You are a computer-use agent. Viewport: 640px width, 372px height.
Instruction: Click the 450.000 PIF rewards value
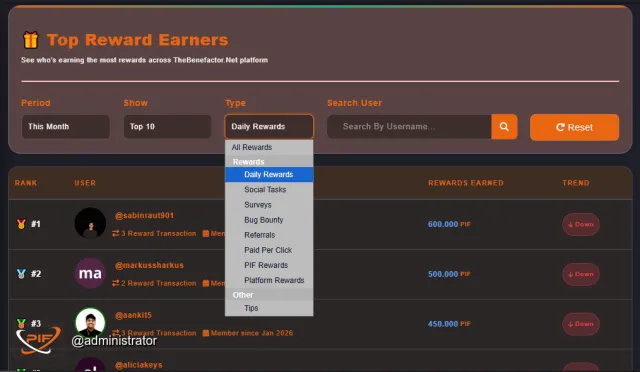point(449,324)
